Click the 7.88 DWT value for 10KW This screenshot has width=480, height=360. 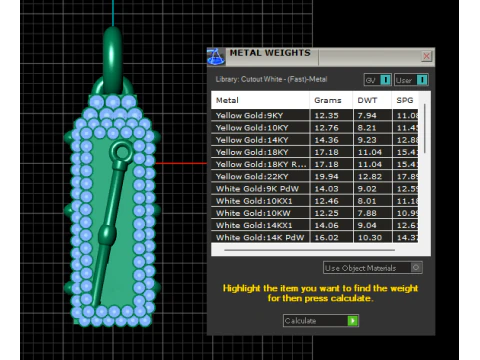[x=367, y=213]
